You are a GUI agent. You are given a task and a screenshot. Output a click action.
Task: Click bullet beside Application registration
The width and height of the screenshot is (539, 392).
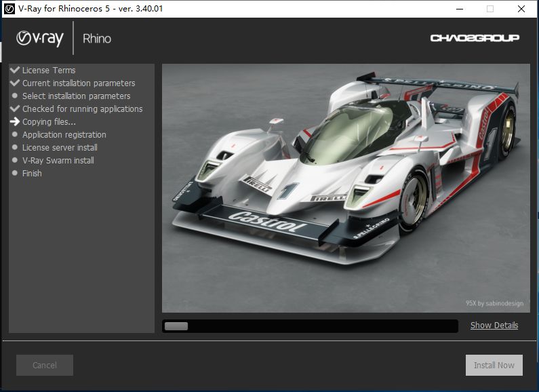(14, 134)
